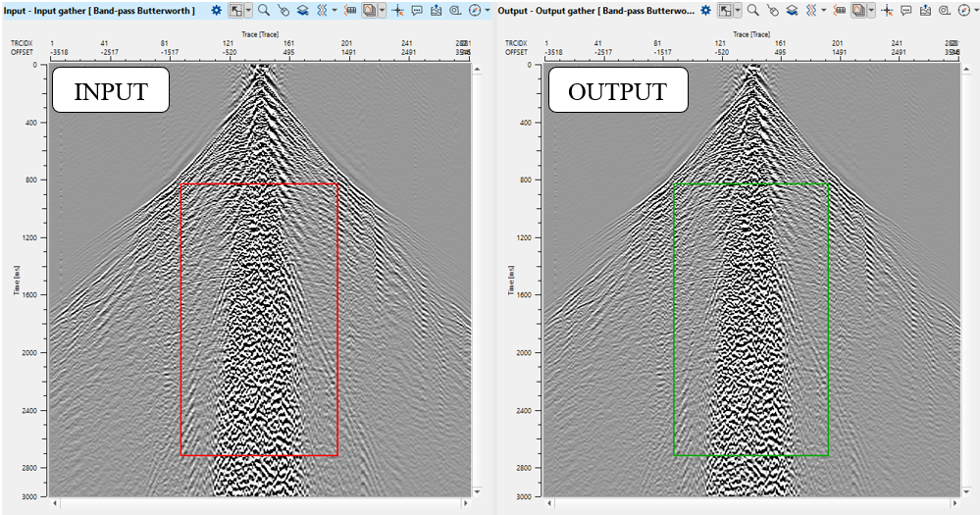Click the scroll down arrow beside Input gather
Image resolution: width=980 pixels, height=515 pixels.
[x=478, y=490]
